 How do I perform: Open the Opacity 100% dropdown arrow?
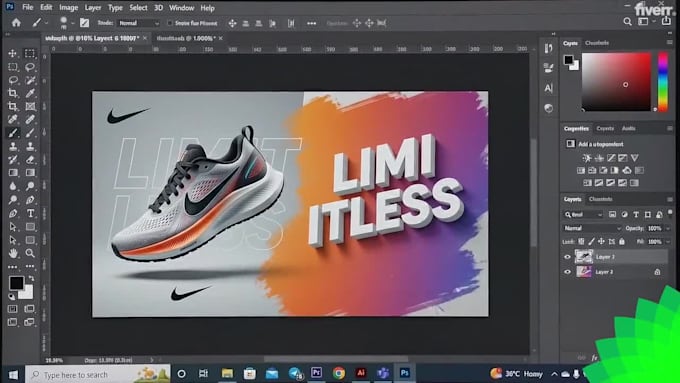pos(667,228)
